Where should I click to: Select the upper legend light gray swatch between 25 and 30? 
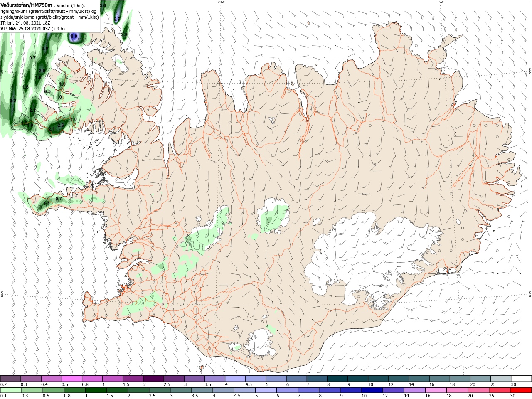click(x=501, y=378)
